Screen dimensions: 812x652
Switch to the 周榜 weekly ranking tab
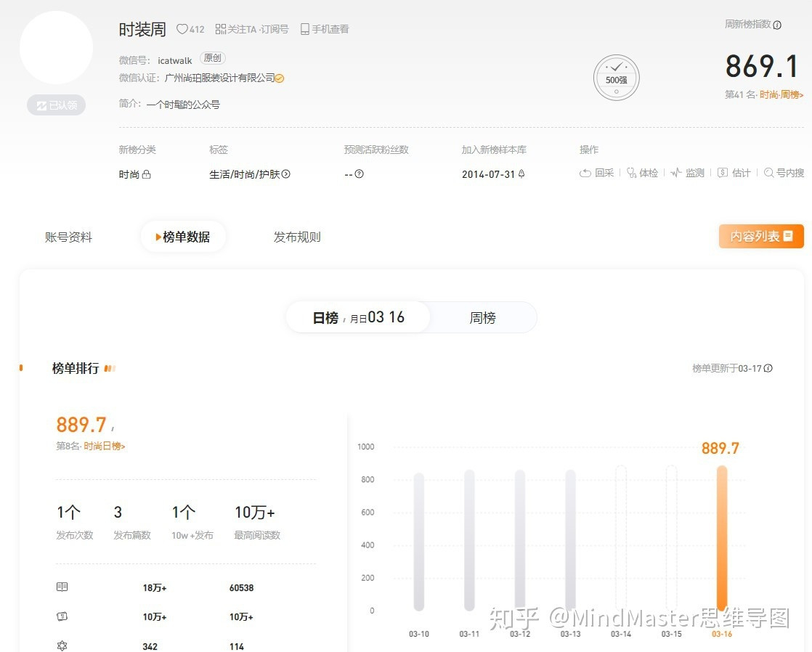(x=482, y=317)
